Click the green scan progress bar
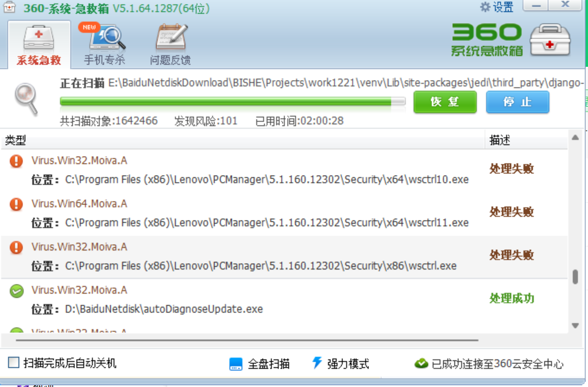588x387 pixels. tap(232, 101)
